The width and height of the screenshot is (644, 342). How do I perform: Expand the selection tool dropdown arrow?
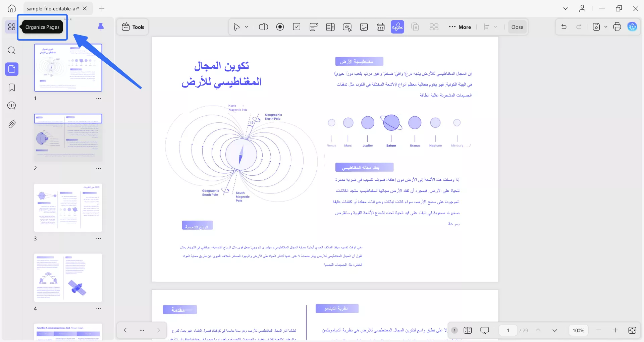247,27
